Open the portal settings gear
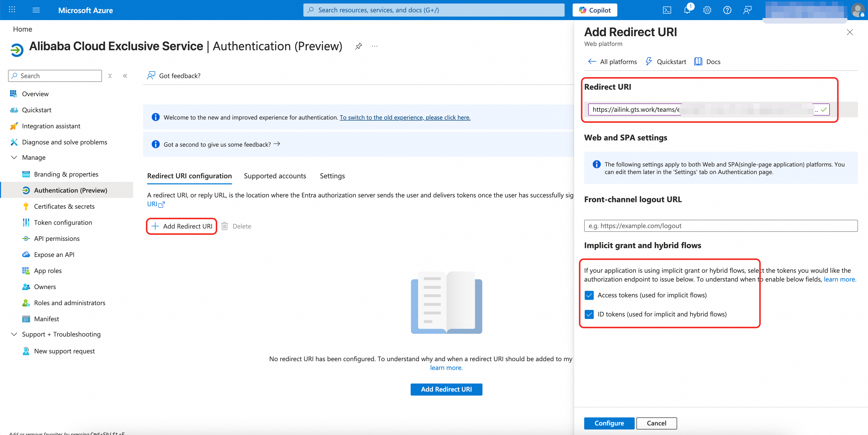The height and width of the screenshot is (435, 868). coord(707,10)
